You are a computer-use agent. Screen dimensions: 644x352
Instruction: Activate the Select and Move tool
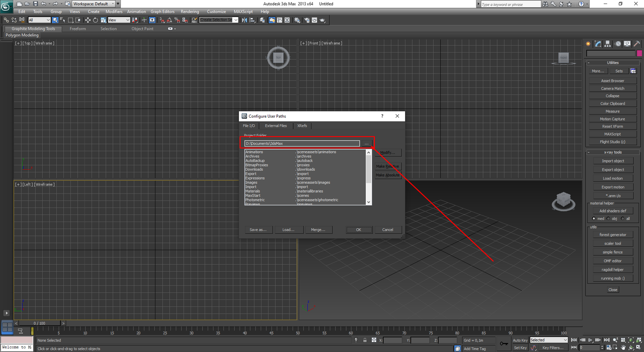(88, 20)
